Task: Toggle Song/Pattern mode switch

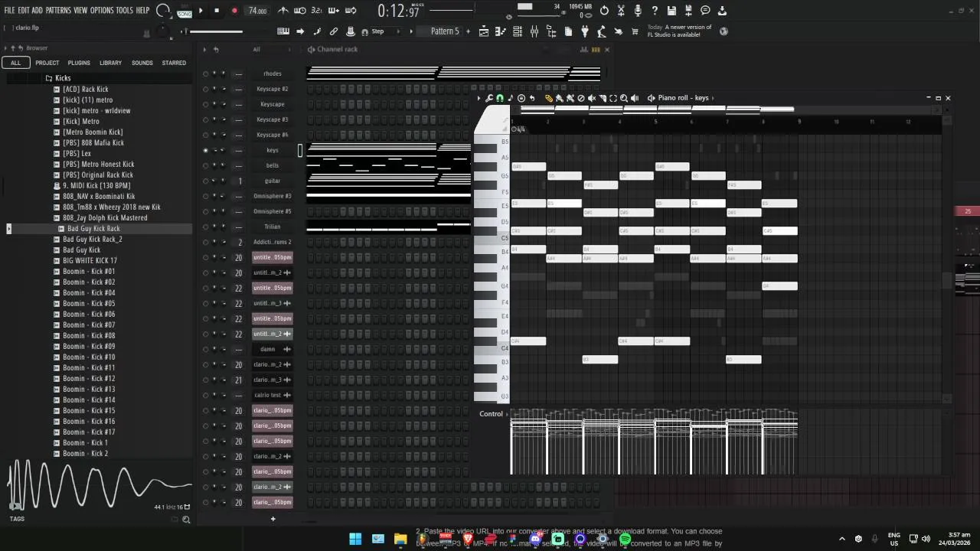Action: (185, 11)
